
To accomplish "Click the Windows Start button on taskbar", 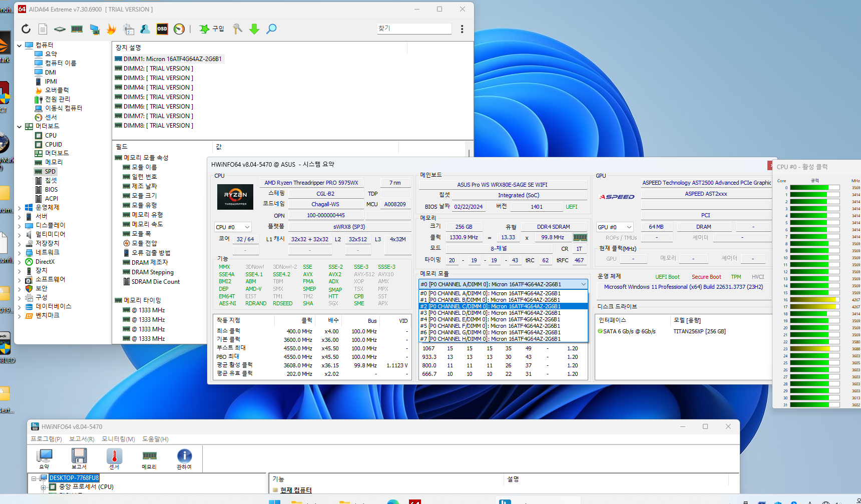I will (275, 501).
